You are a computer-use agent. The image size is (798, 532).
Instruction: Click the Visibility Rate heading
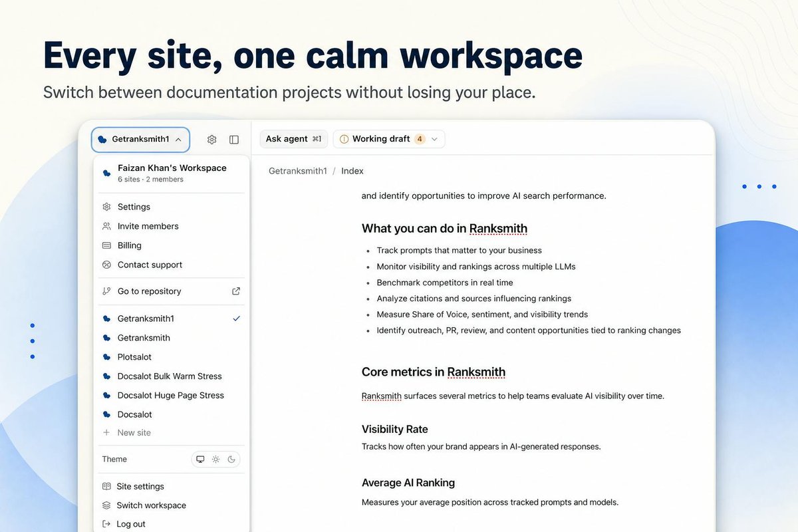click(x=395, y=429)
